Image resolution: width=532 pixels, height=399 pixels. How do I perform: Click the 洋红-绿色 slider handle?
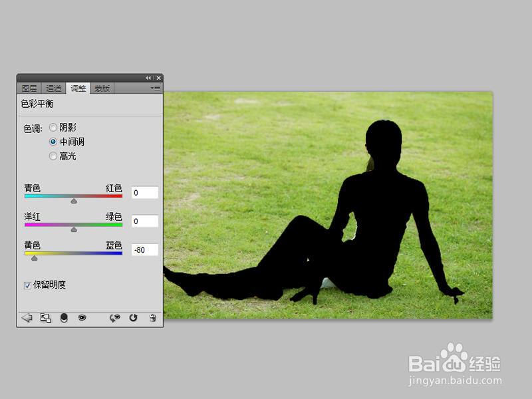click(x=74, y=229)
